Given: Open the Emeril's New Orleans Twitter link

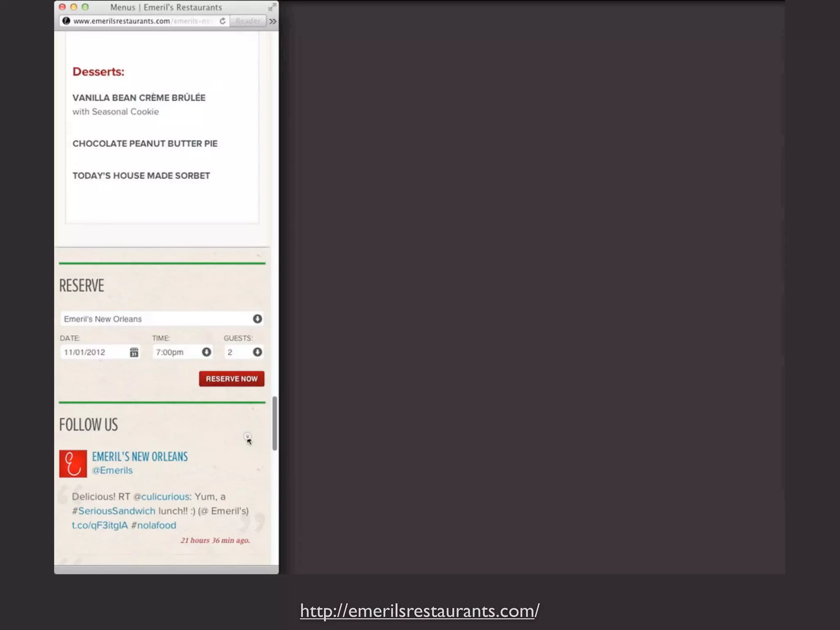Looking at the screenshot, I should (140, 457).
